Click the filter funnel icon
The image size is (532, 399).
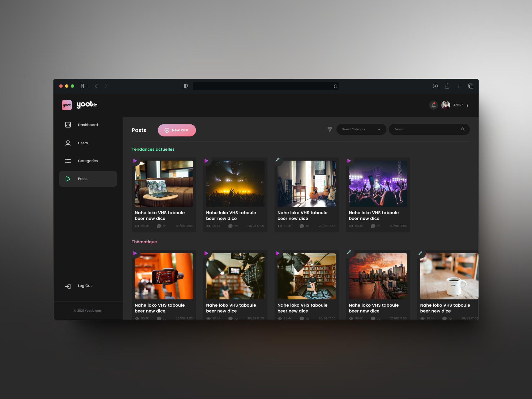click(330, 129)
